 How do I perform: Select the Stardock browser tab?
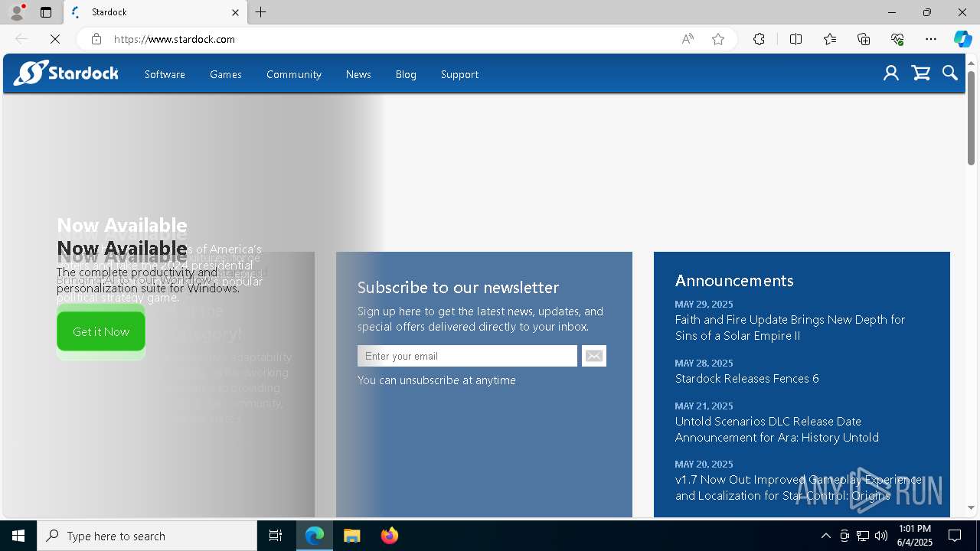155,12
